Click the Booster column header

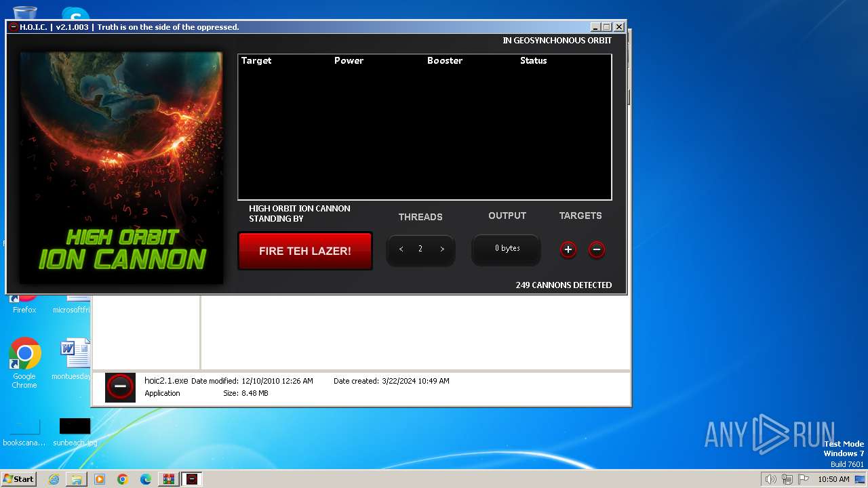pos(445,60)
